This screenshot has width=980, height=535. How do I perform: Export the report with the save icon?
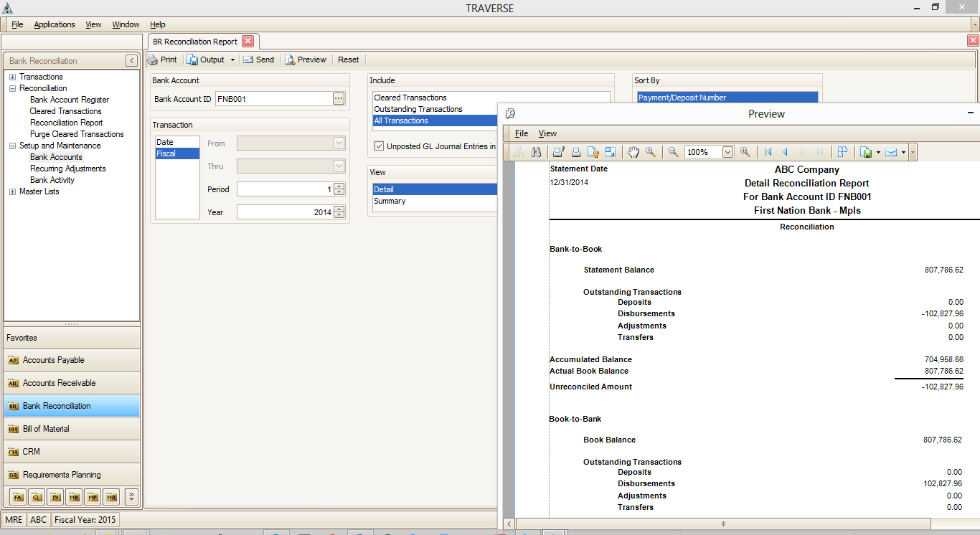(x=865, y=152)
